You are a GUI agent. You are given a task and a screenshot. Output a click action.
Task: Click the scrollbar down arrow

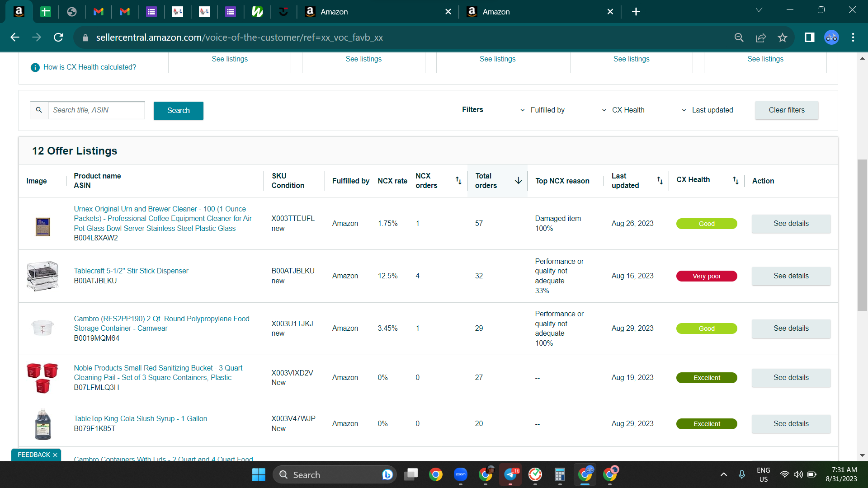[862, 455]
